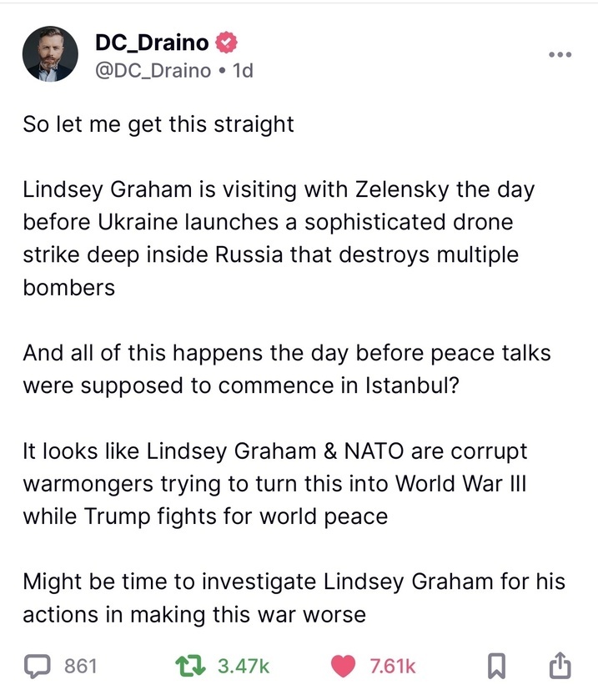The width and height of the screenshot is (598, 700).
Task: Click the paragraph mentioning NATO warmongers
Action: pyautogui.click(x=275, y=483)
